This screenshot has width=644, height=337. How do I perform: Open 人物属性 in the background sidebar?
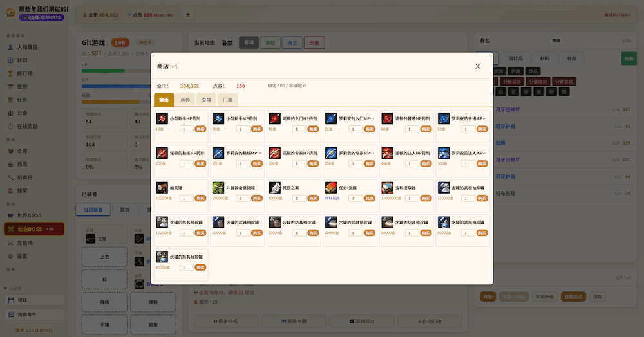(x=28, y=47)
